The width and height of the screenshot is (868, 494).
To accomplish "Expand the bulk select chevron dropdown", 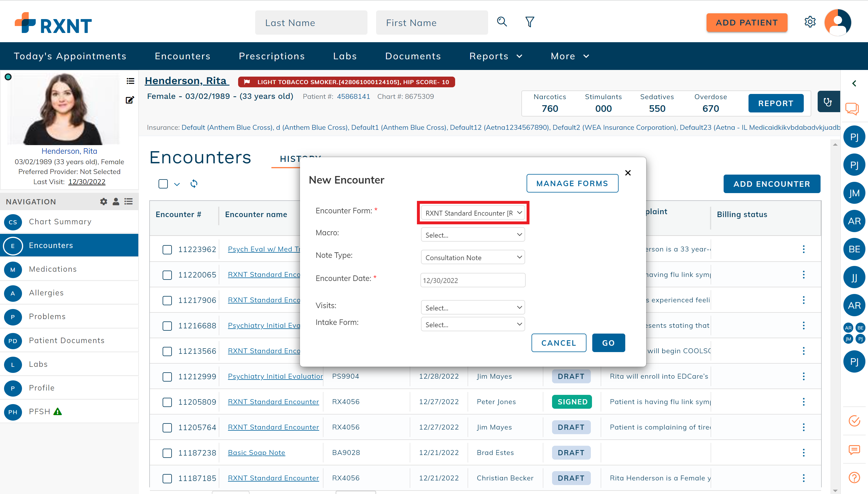I will [x=176, y=184].
